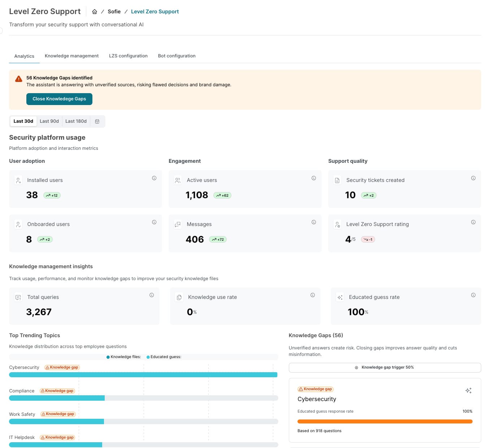Click the IT Helpdesk topic bar
487x448 pixels.
[143, 445]
